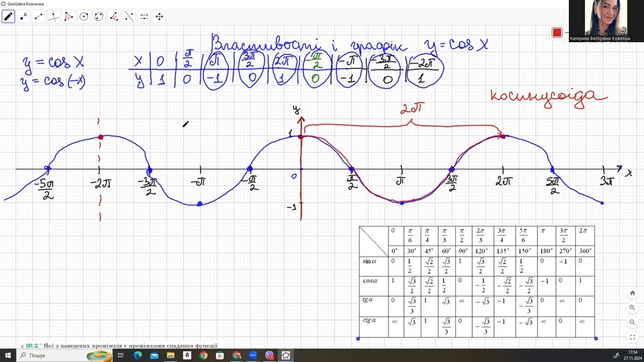Enter fullscreen mode in GeoGebra
This screenshot has height=362, width=644.
[x=632, y=337]
